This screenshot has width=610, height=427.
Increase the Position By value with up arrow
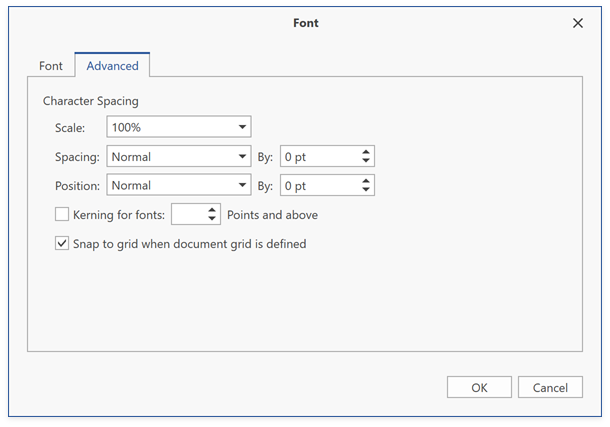(366, 181)
